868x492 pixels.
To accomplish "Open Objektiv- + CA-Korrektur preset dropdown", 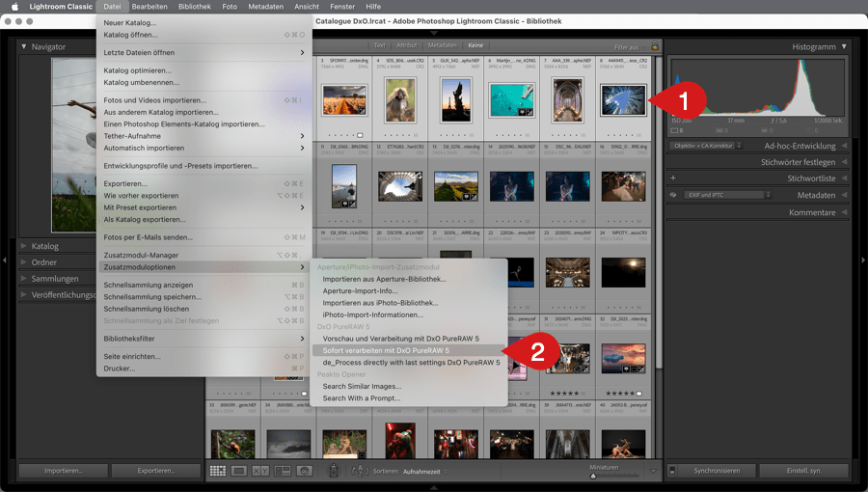I will click(x=706, y=146).
